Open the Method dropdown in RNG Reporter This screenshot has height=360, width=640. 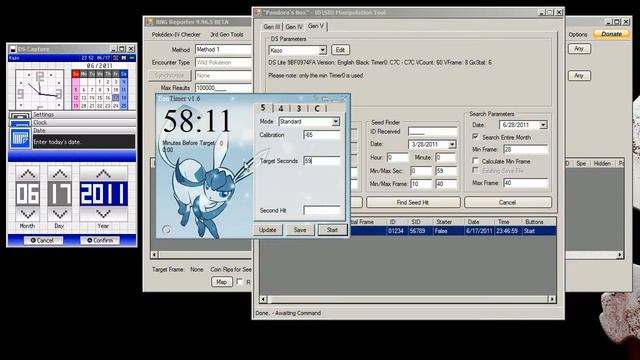coord(223,50)
